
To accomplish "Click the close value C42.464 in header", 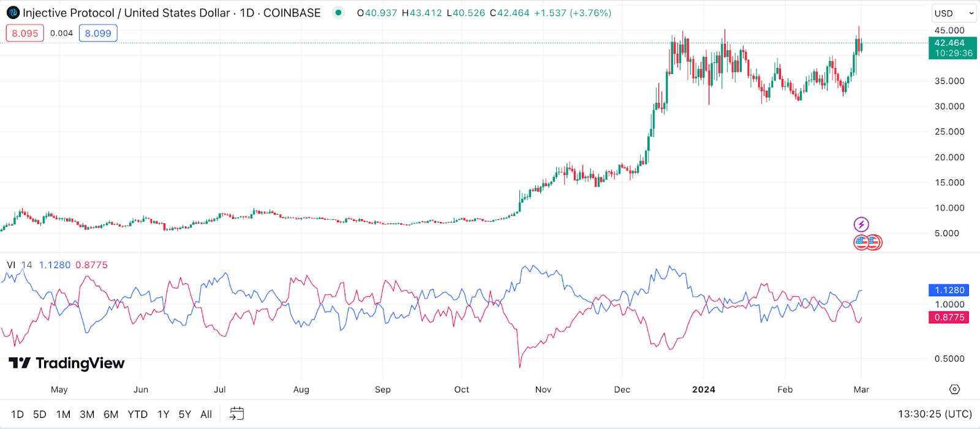I will click(x=510, y=13).
